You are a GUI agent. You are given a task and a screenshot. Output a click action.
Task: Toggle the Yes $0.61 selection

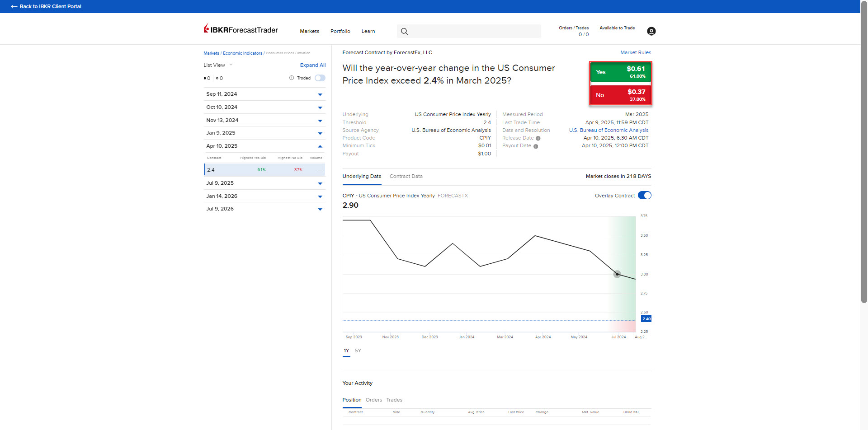620,72
